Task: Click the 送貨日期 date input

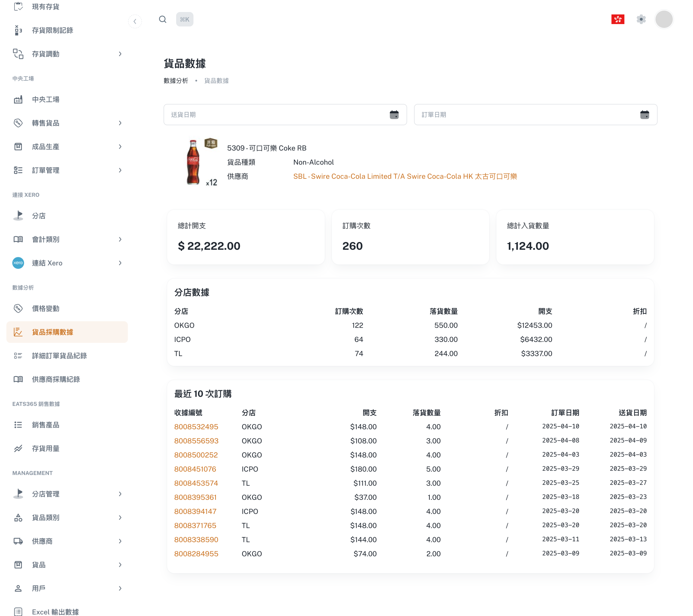Action: click(285, 115)
